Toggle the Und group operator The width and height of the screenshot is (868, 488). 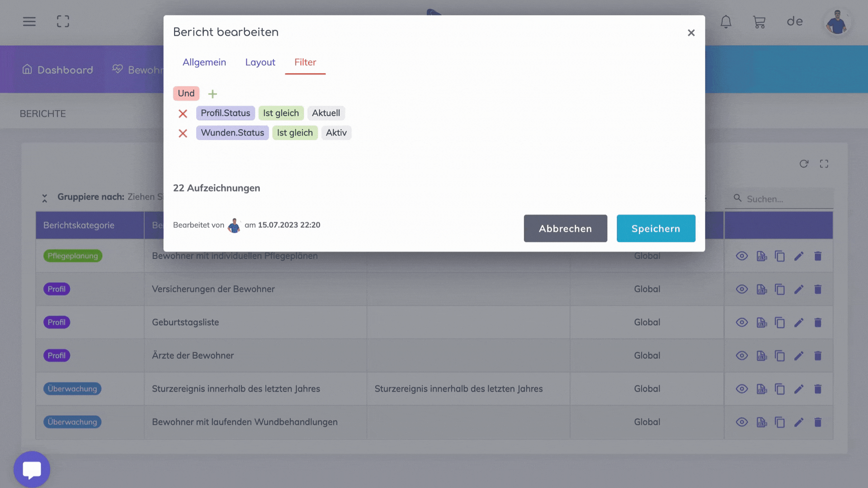[x=186, y=94]
